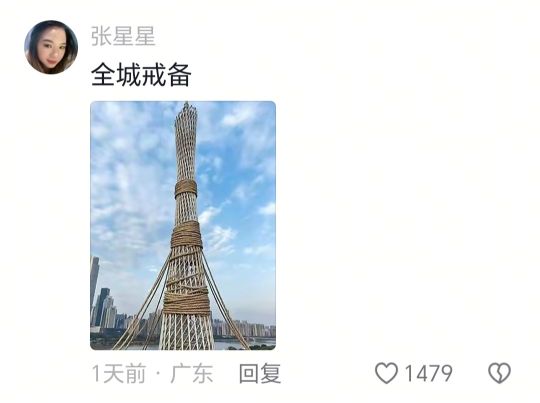Tap the lowest rope bundle on the tower

[186, 301]
